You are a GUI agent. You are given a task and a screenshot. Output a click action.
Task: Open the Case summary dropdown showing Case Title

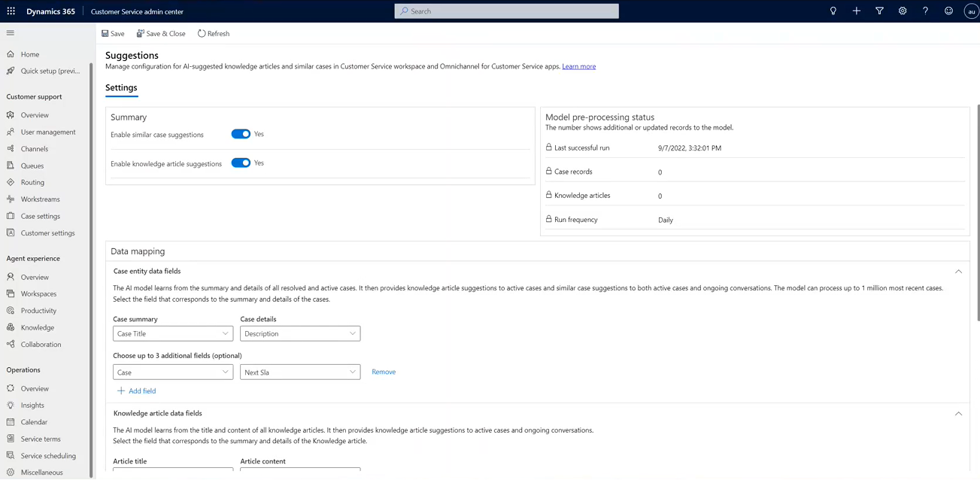click(172, 333)
